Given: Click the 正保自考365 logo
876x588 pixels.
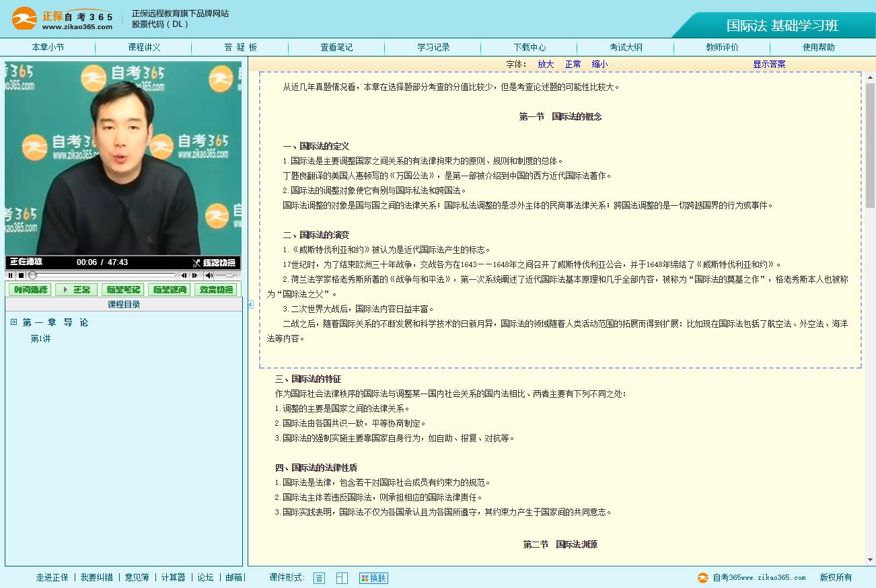Looking at the screenshot, I should pos(63,19).
